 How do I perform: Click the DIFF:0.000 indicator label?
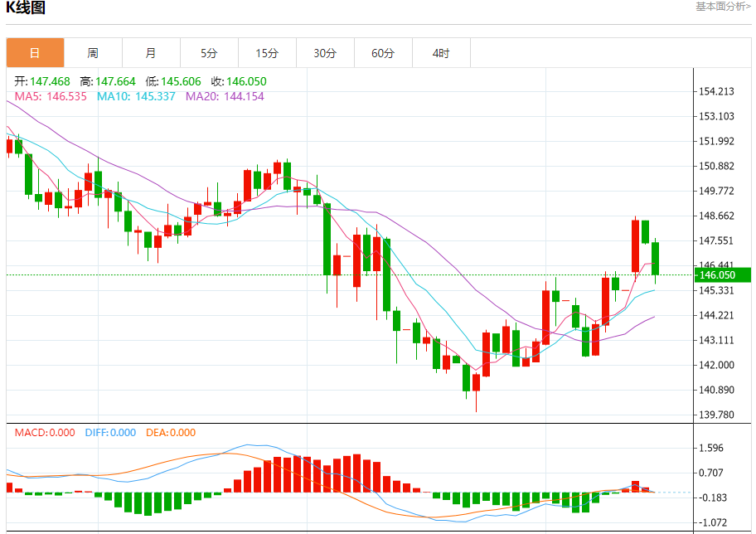(x=110, y=433)
